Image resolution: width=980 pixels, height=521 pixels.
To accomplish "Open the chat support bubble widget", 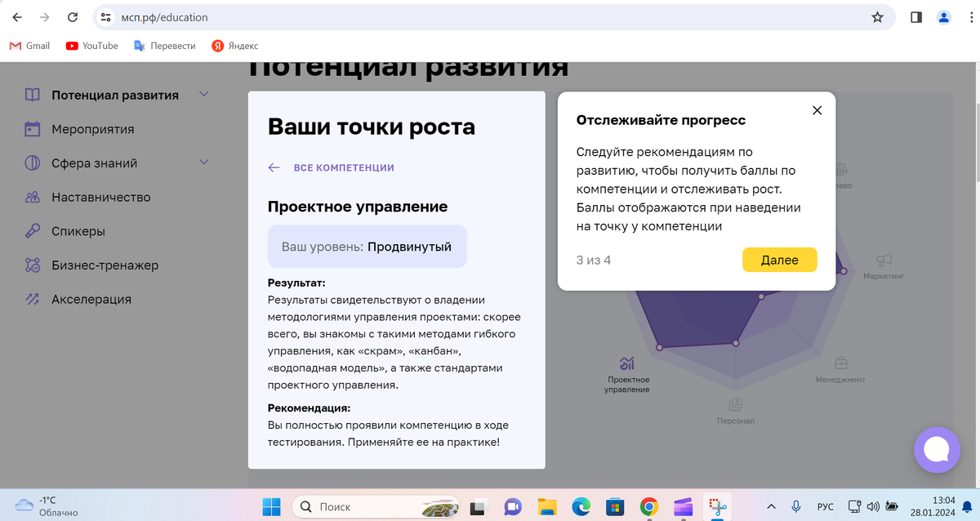I will click(x=937, y=449).
